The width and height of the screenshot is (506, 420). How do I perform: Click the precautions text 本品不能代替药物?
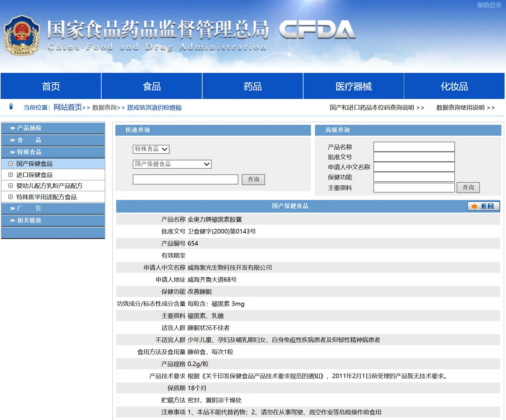tap(221, 412)
